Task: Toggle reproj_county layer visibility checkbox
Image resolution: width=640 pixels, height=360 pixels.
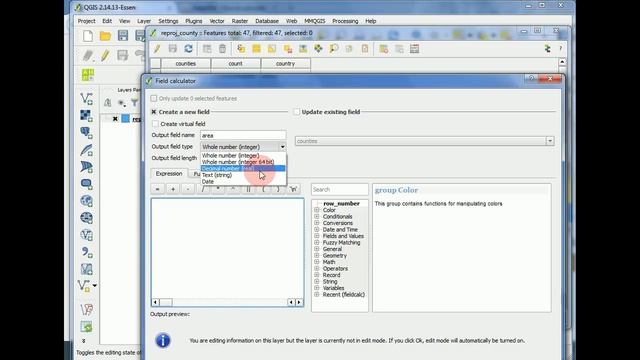Action: click(115, 119)
